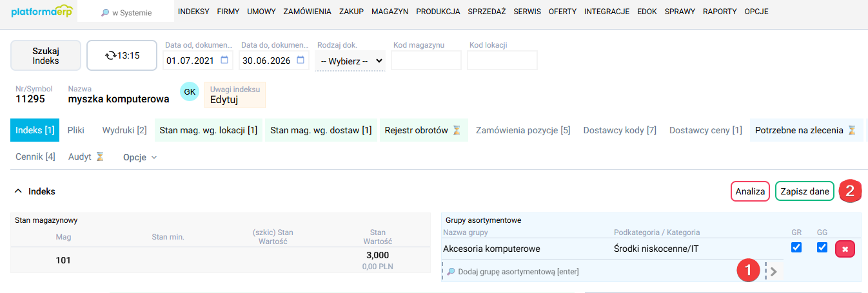Click the Analiza button
Viewport: 868px width, 293px height.
click(750, 191)
